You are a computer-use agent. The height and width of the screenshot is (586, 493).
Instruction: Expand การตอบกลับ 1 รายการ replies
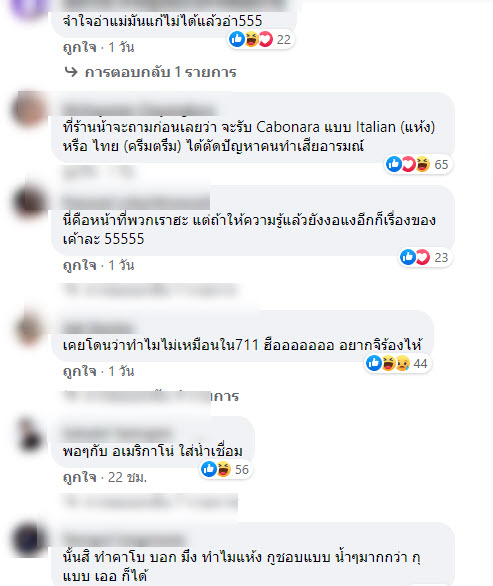click(x=160, y=72)
